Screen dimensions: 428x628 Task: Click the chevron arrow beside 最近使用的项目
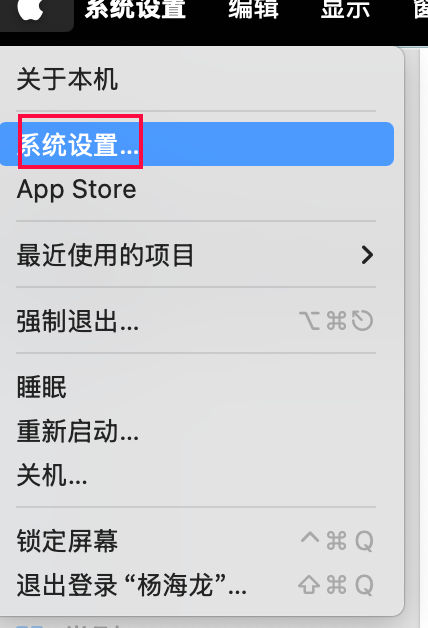(x=367, y=255)
